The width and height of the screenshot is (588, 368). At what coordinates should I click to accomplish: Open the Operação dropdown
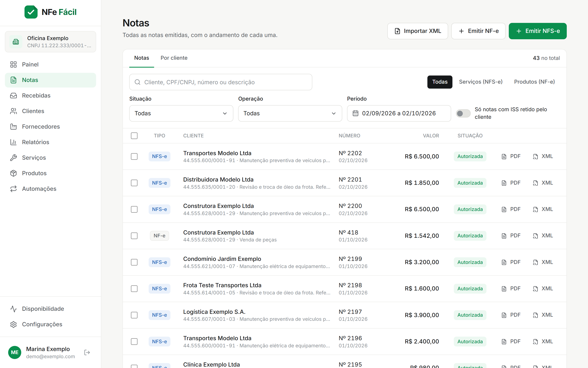pyautogui.click(x=290, y=113)
